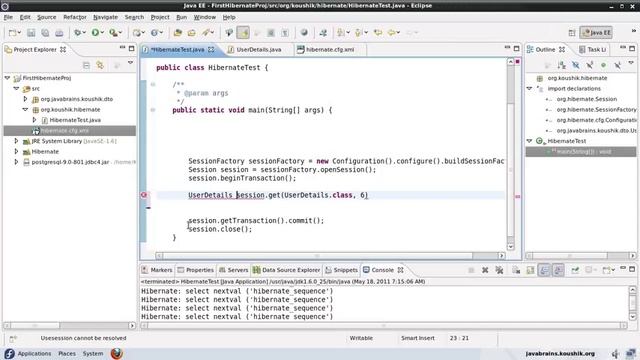The image size is (640, 360).
Task: Click the Pin Console icon
Action: point(575,270)
